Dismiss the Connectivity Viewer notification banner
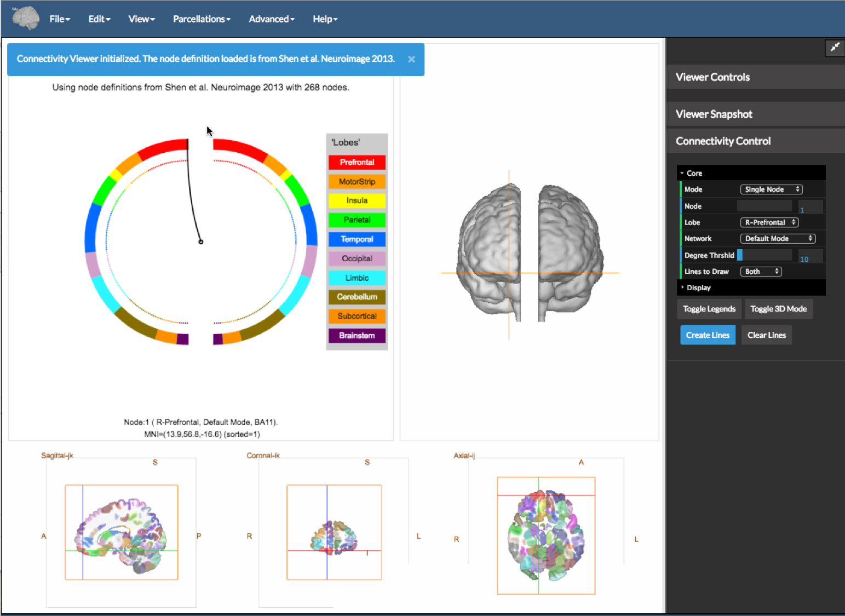 [x=411, y=59]
